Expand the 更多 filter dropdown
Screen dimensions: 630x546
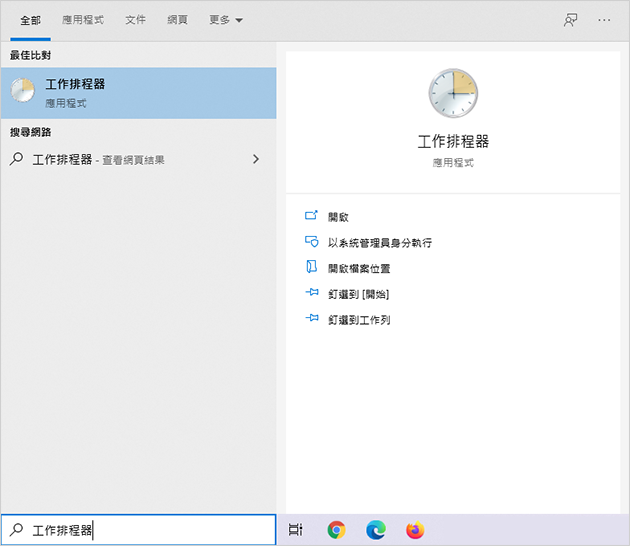[x=225, y=20]
